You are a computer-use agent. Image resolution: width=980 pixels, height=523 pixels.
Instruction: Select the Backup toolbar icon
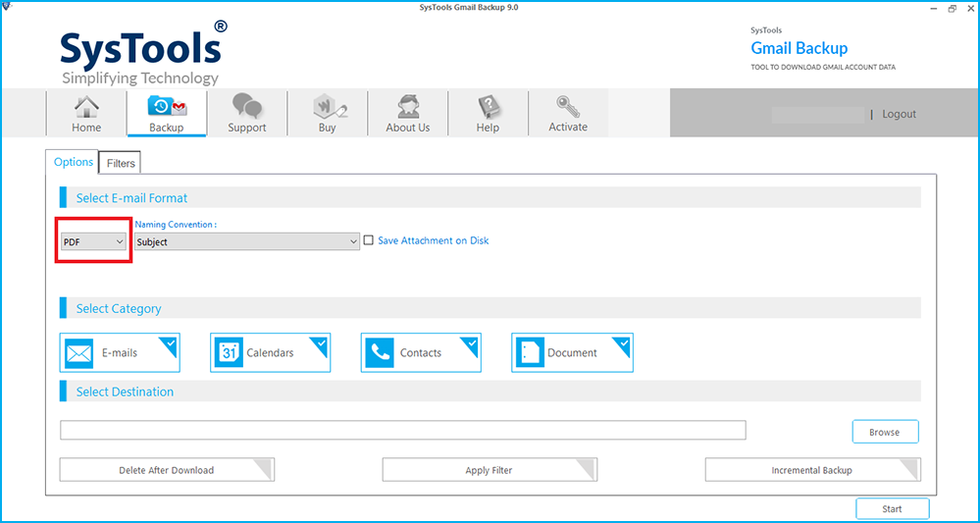click(166, 114)
